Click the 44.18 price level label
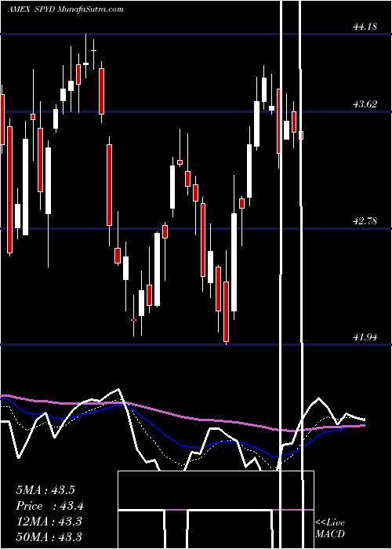 click(365, 26)
